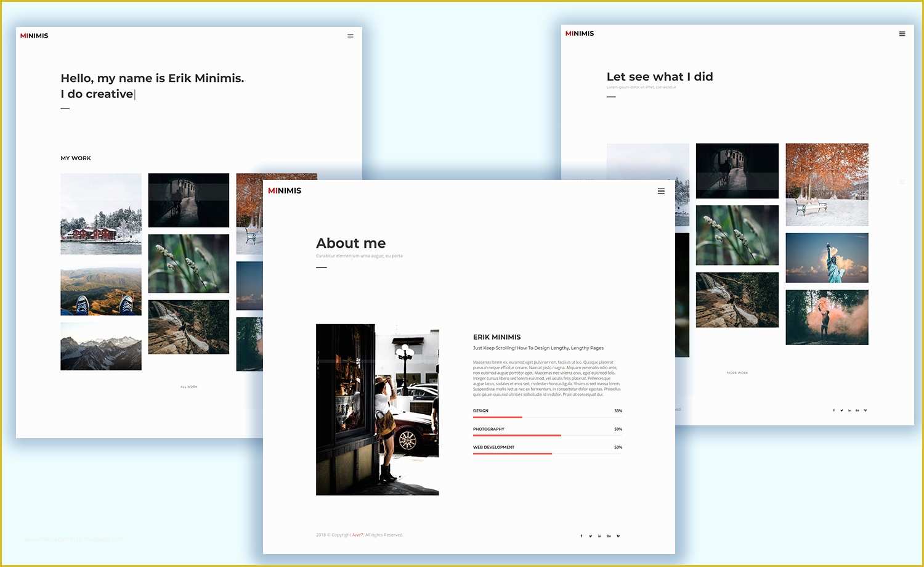Click the MINIMIS logo on the Hello page
Image resolution: width=924 pixels, height=567 pixels.
tap(34, 35)
